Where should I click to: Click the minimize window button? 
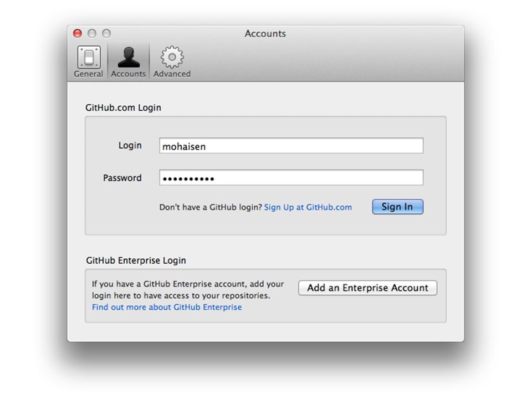tap(92, 33)
